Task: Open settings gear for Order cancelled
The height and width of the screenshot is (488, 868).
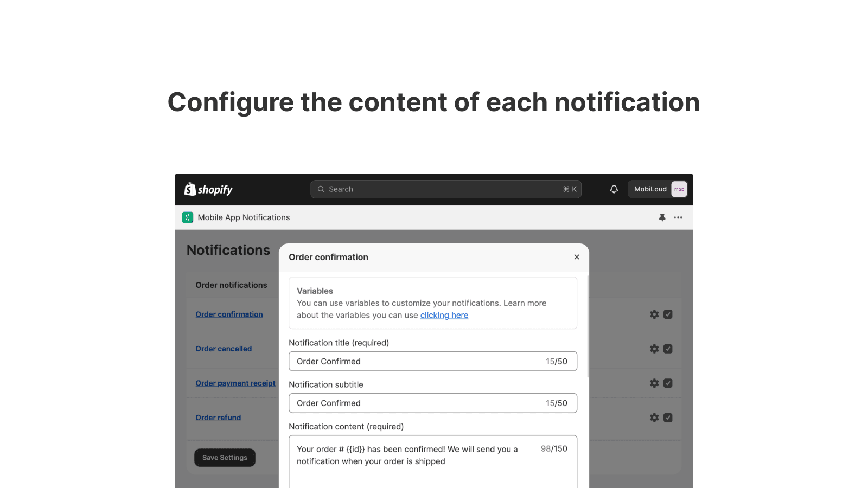Action: click(x=654, y=349)
